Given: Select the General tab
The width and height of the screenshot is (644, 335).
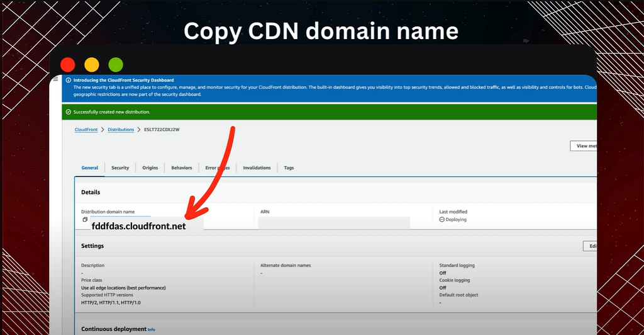Looking at the screenshot, I should coord(89,167).
